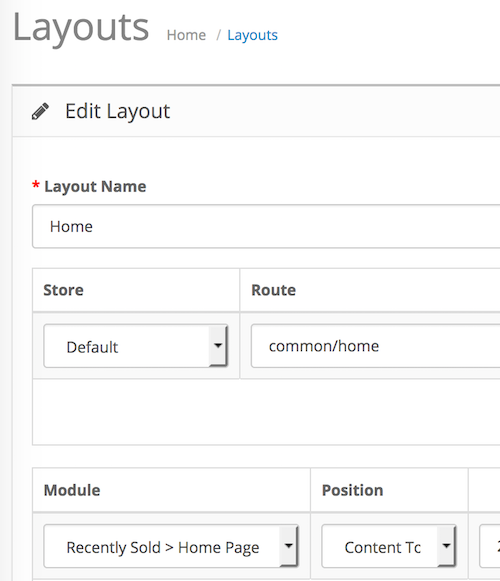Viewport: 500px width, 581px height.
Task: Click the Route column header
Action: click(274, 290)
